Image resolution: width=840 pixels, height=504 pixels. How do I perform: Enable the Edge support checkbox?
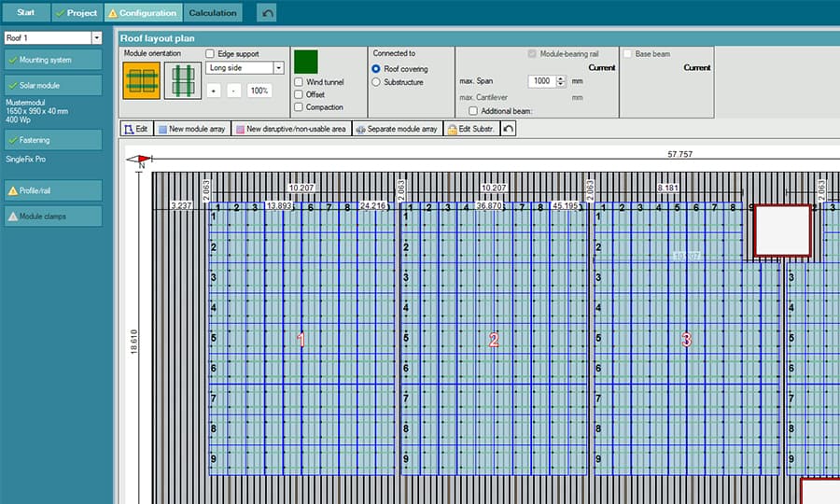tap(210, 54)
